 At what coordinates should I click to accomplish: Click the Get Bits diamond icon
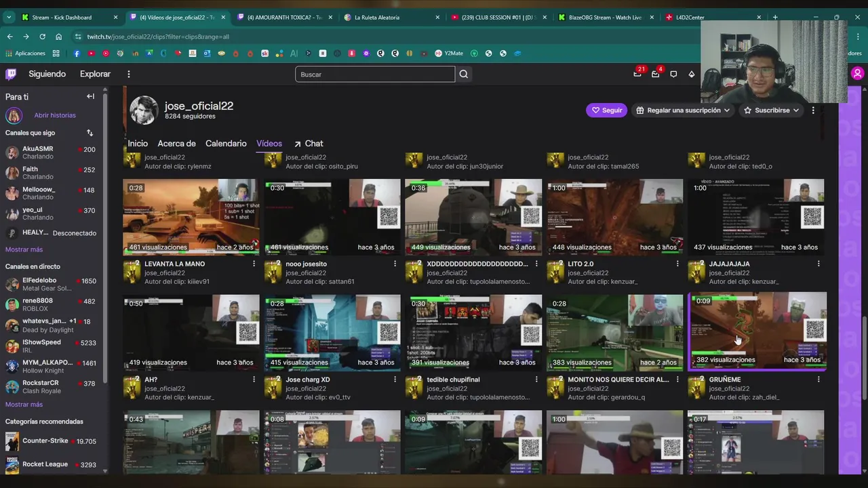(x=691, y=74)
